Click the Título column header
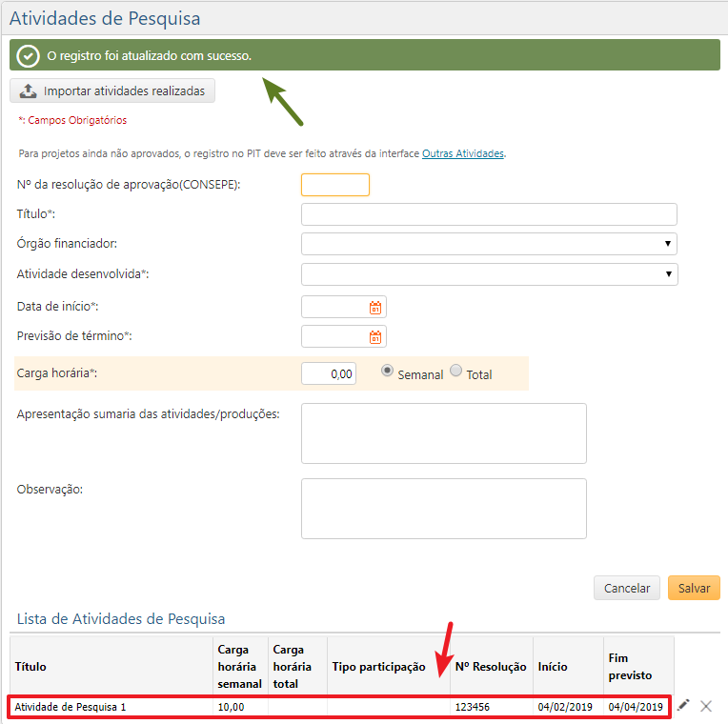The height and width of the screenshot is (724, 728). pos(111,667)
